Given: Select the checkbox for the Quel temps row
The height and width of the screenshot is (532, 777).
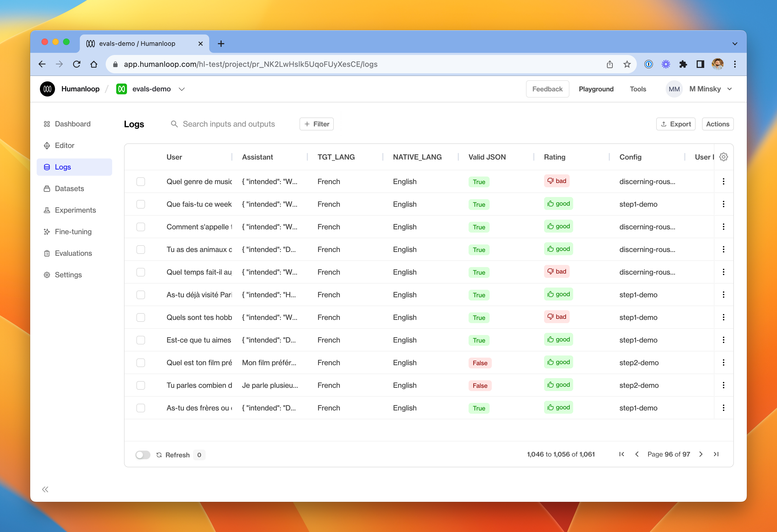Looking at the screenshot, I should (x=141, y=272).
